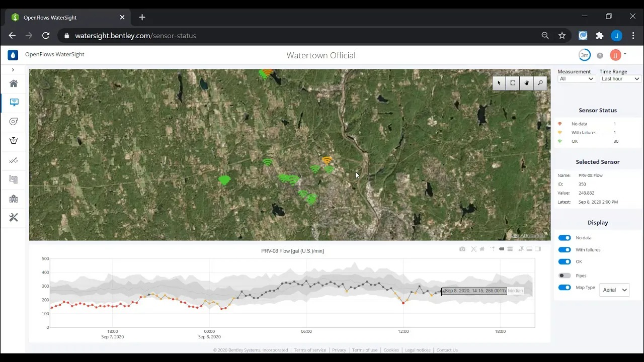This screenshot has width=644, height=362.
Task: Select the pan hand map tool
Action: tap(527, 83)
